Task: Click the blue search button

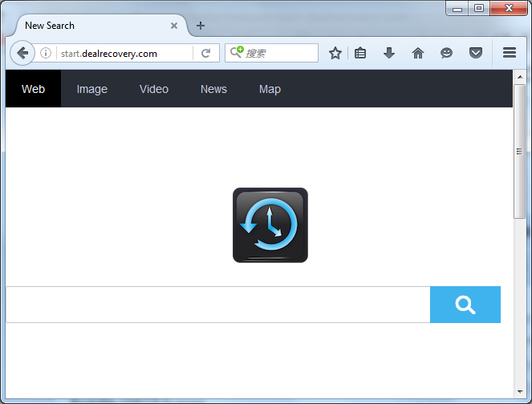Action: [465, 305]
